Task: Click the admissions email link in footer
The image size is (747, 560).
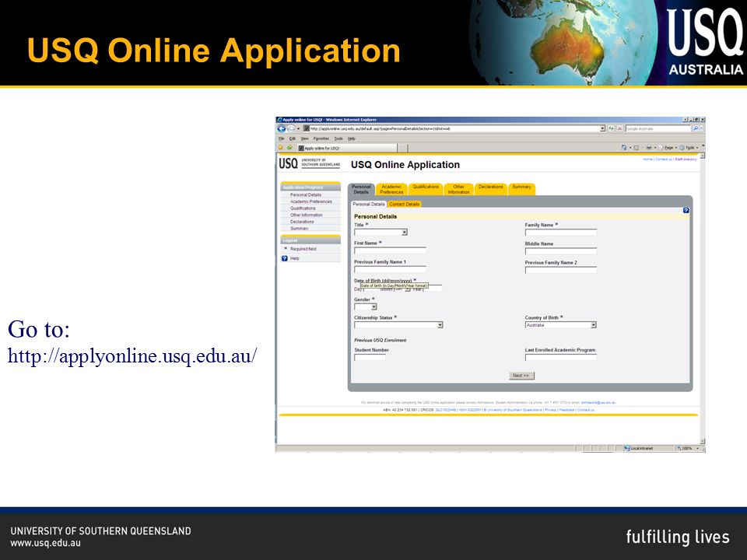Action: [x=598, y=403]
